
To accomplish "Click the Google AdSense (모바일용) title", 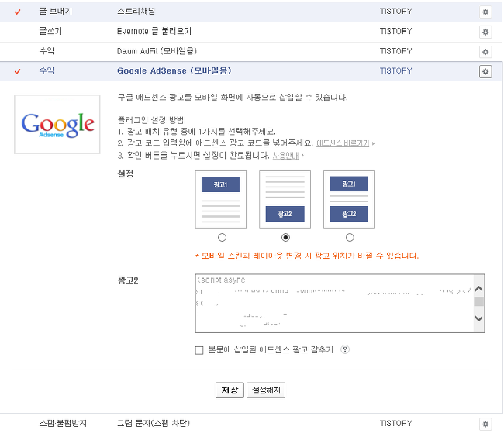I will (174, 70).
